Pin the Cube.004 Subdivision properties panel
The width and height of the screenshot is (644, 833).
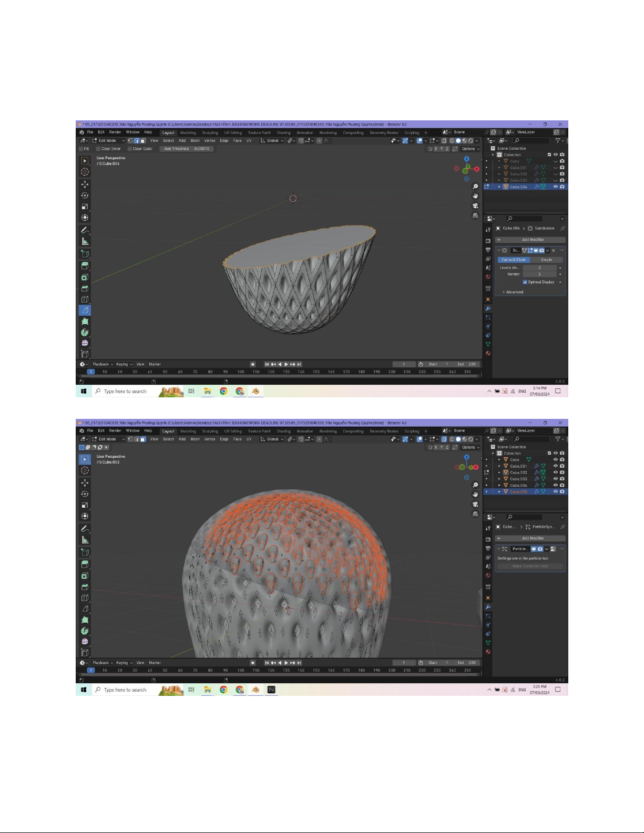(562, 229)
